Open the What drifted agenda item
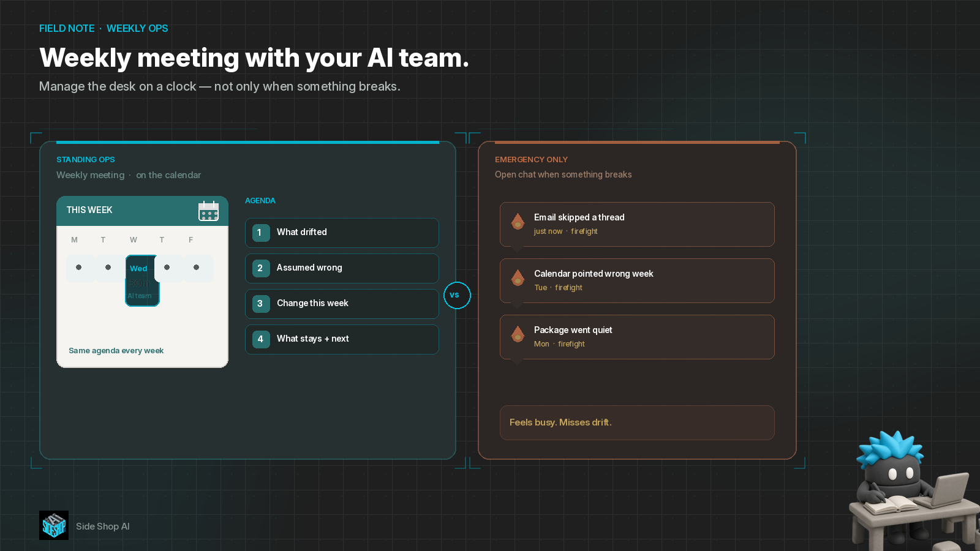The height and width of the screenshot is (551, 980). [342, 233]
